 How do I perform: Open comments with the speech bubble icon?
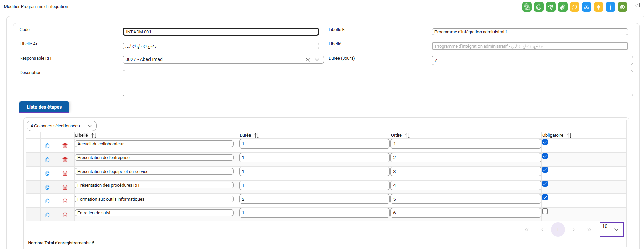574,7
